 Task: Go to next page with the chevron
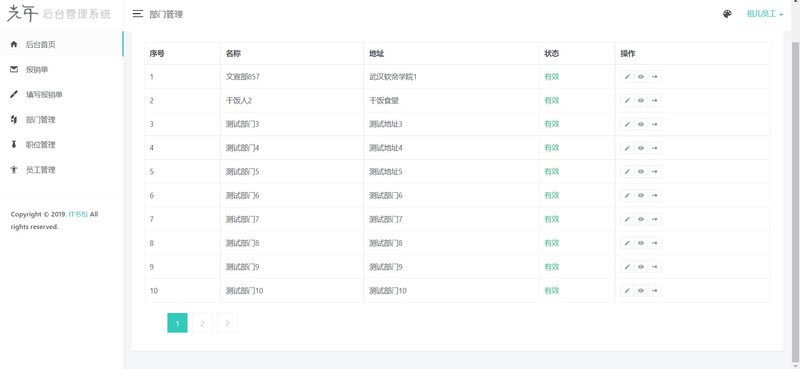coord(228,323)
